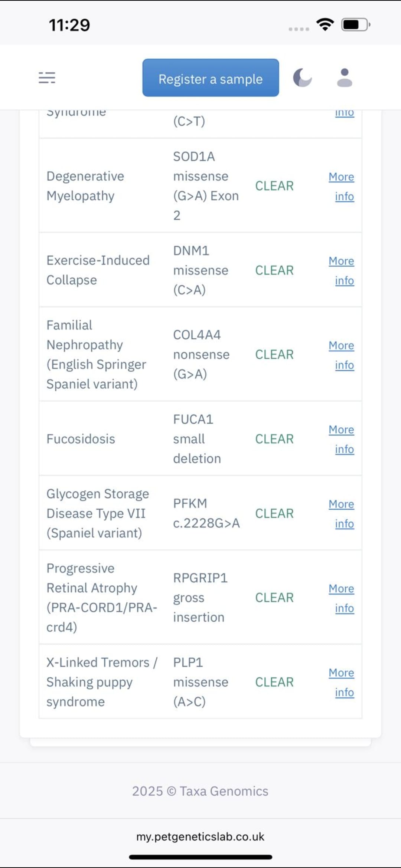
Task: Click the Taxa Genomics footer text
Action: [200, 791]
